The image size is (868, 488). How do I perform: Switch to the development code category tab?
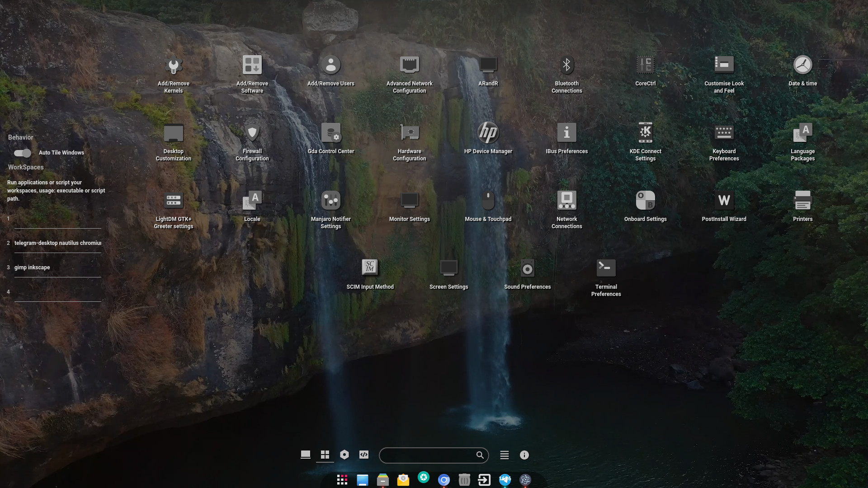tap(363, 455)
